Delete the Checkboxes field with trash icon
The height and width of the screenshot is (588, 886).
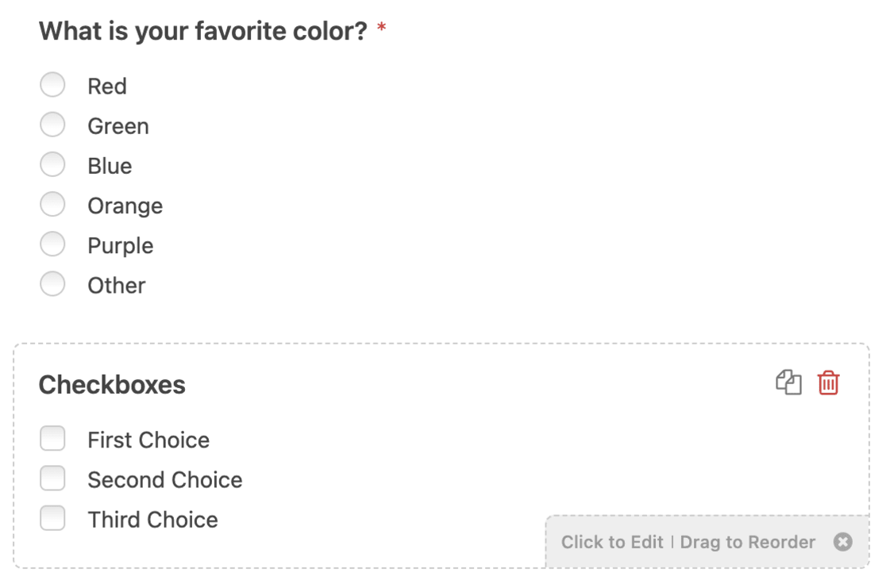pos(828,383)
